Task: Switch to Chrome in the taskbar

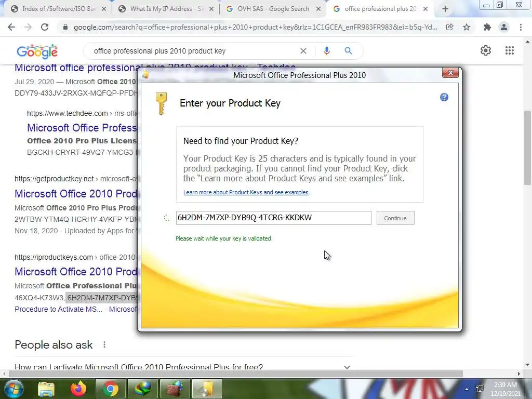Action: pyautogui.click(x=110, y=389)
